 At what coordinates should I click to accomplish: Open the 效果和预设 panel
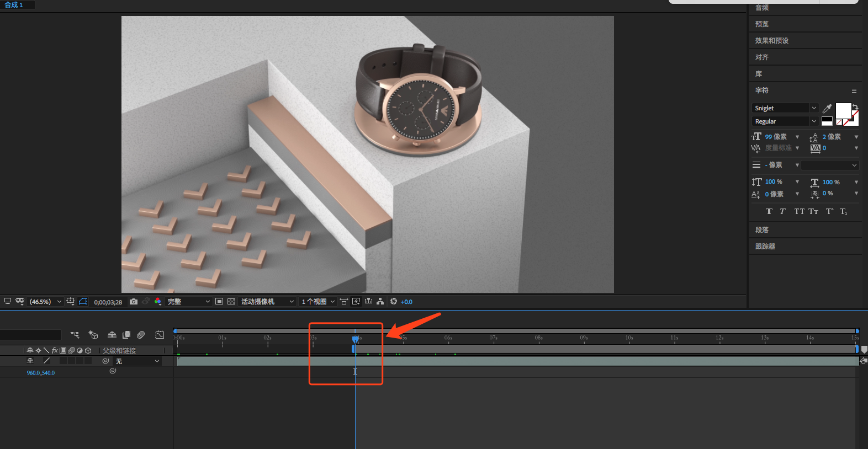(x=772, y=41)
